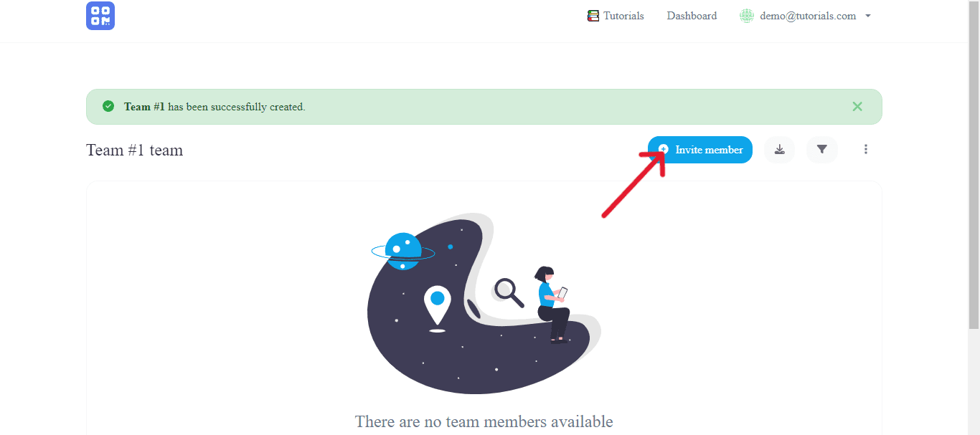Click the plus icon on Invite member
Screen dimensions: 980x435
(664, 149)
